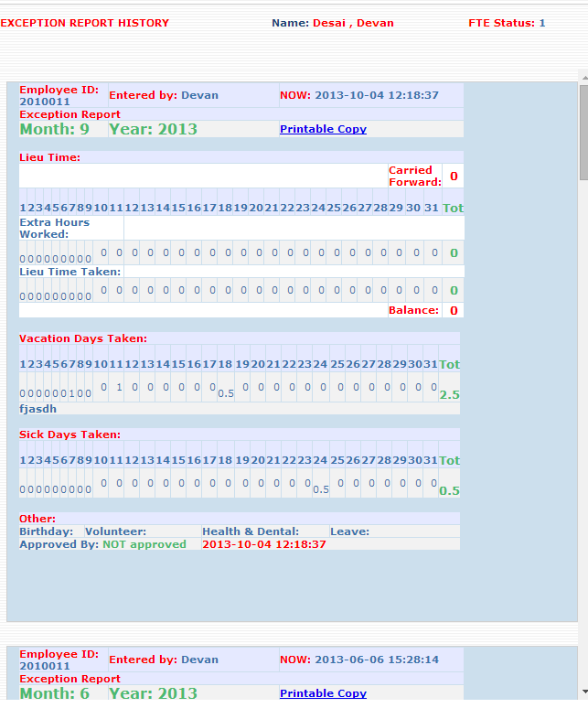
Task: Click the Exception Report History heading
Action: click(x=85, y=23)
